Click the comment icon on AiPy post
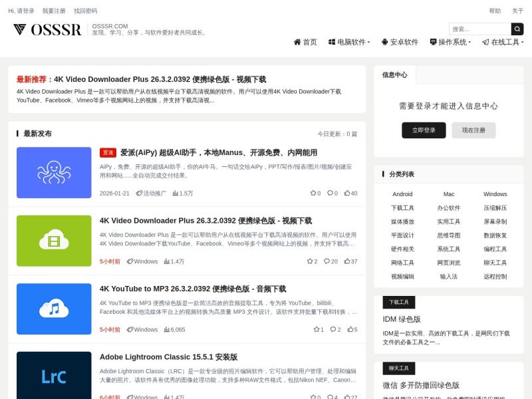Image resolution: width=532 pixels, height=399 pixels. (x=330, y=193)
